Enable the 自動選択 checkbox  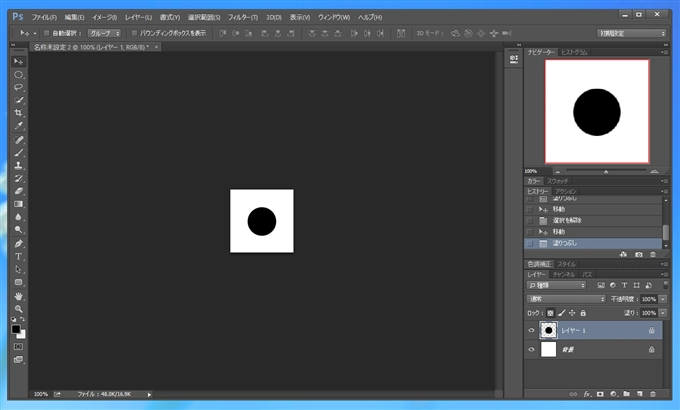[x=46, y=33]
